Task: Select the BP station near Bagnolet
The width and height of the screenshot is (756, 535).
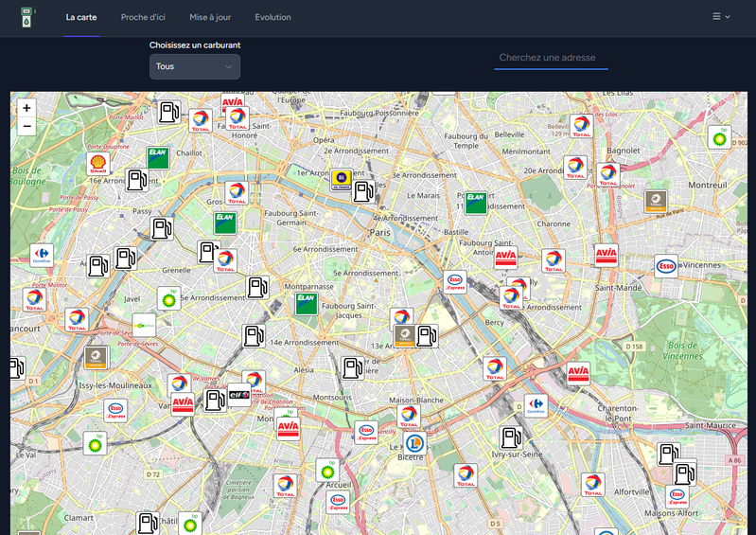Action: [x=719, y=137]
